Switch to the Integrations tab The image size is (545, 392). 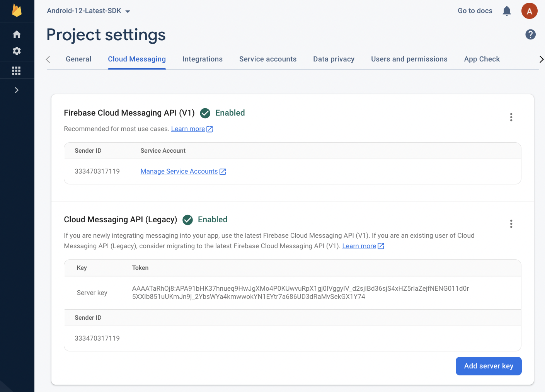203,59
